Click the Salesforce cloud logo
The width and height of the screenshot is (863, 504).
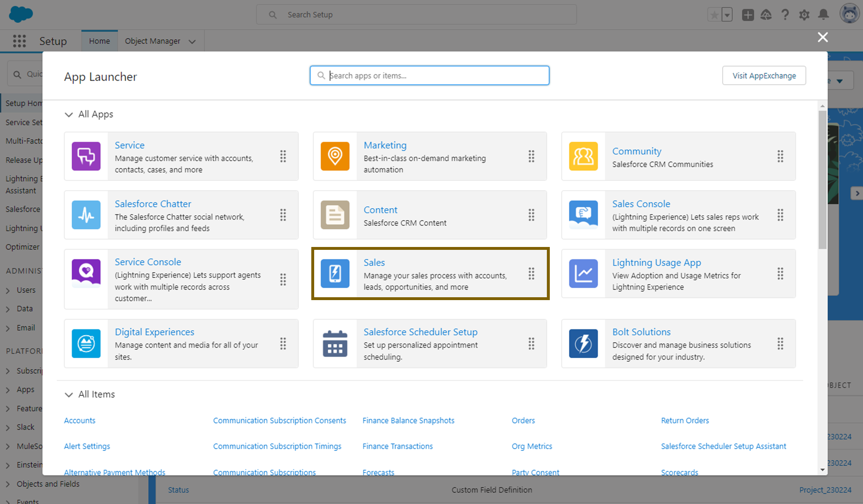tap(21, 14)
